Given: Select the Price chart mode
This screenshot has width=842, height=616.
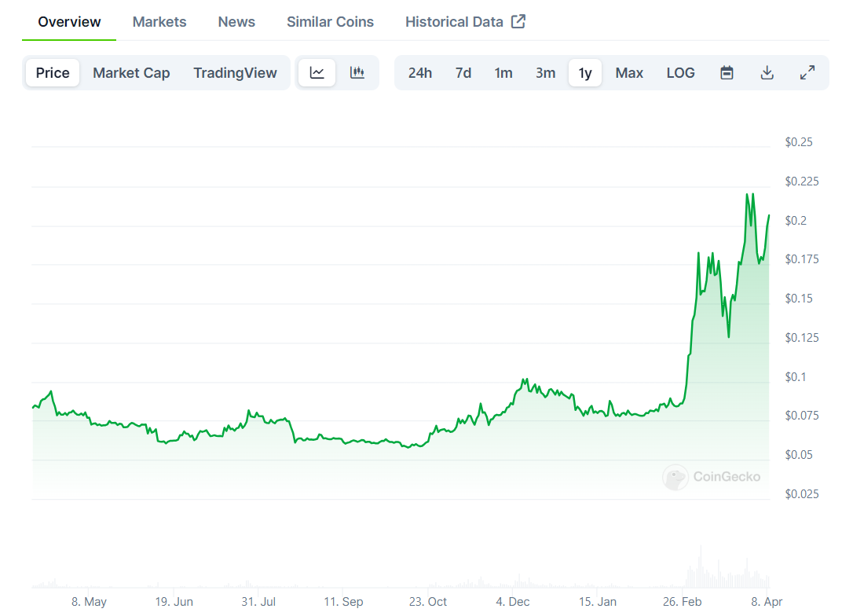Looking at the screenshot, I should [x=53, y=73].
